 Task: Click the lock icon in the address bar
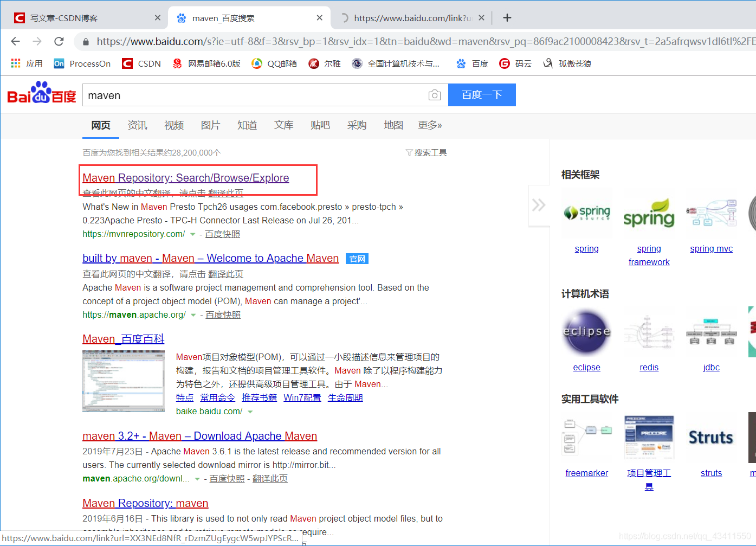click(86, 42)
